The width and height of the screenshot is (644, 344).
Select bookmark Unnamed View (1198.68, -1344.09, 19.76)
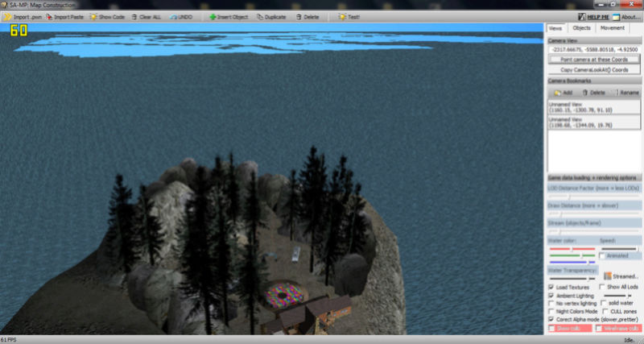[x=594, y=122]
